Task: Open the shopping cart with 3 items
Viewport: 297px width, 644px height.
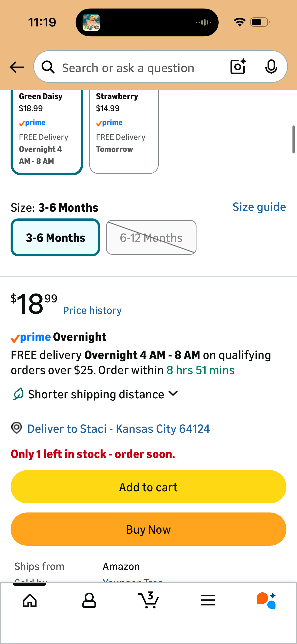Action: pyautogui.click(x=149, y=600)
